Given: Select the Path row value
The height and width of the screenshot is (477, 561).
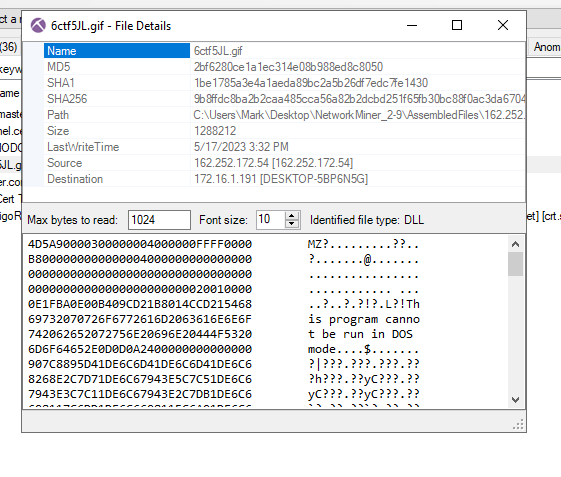Looking at the screenshot, I should pyautogui.click(x=358, y=115).
